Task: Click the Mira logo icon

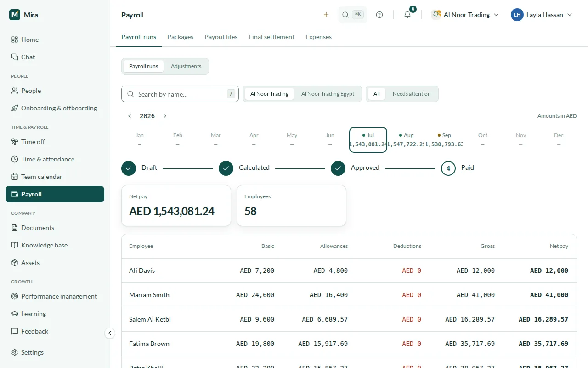Action: click(15, 15)
